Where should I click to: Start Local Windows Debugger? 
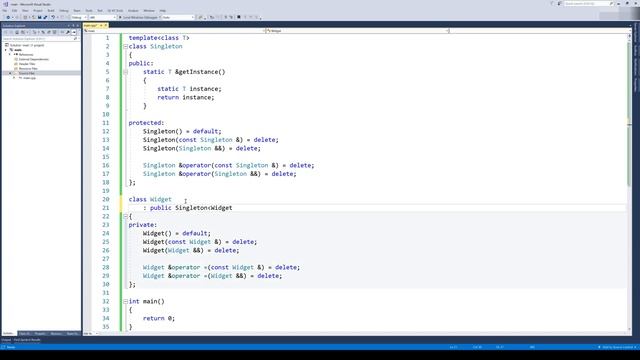(x=139, y=17)
